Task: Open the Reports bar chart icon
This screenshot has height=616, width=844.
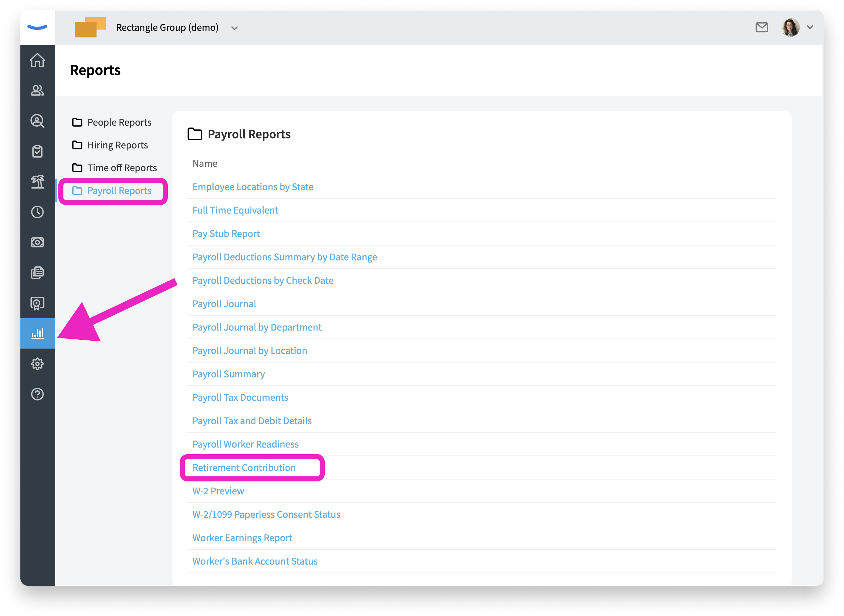Action: click(38, 333)
